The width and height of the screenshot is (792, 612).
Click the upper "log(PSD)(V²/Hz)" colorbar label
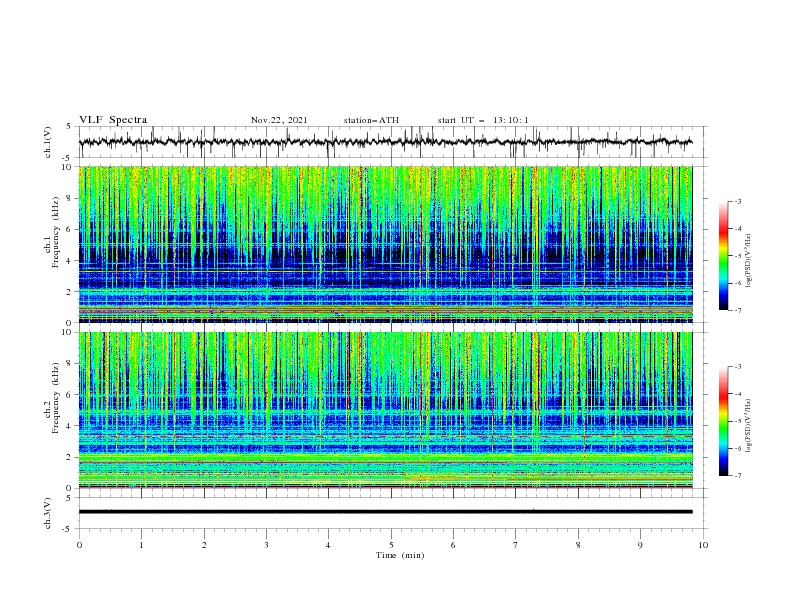749,261
